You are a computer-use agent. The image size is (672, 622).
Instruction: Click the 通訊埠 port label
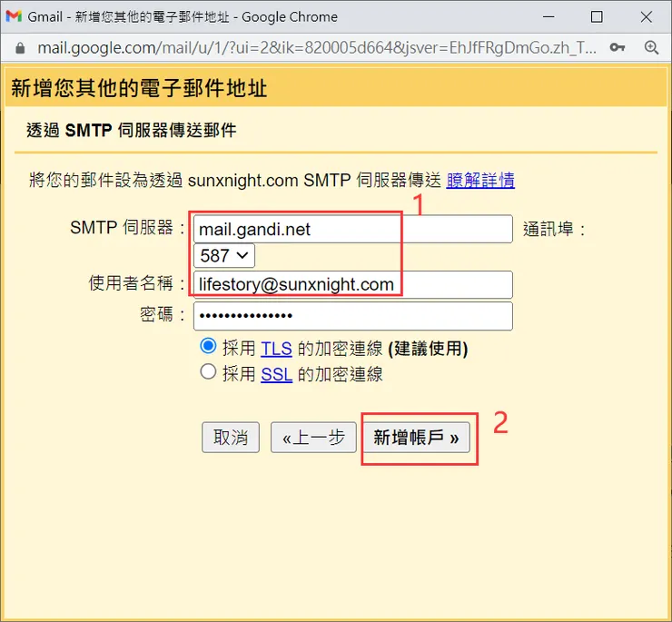(554, 229)
